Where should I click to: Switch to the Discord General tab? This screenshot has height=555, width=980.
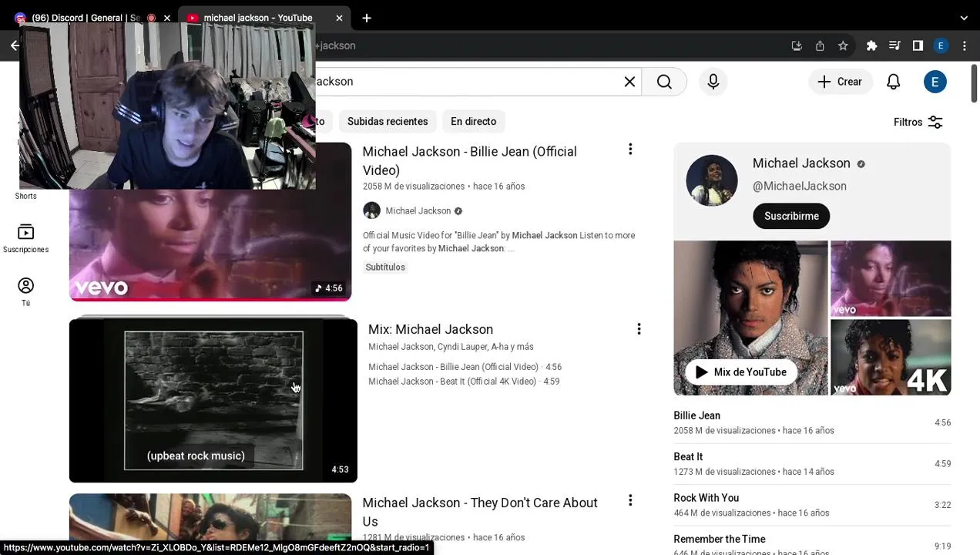[x=86, y=18]
